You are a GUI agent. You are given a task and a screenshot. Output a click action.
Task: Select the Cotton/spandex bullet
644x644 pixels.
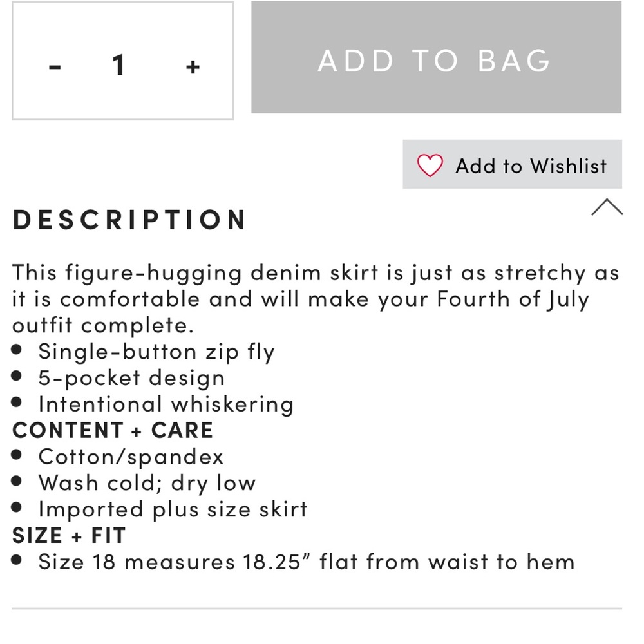[131, 457]
